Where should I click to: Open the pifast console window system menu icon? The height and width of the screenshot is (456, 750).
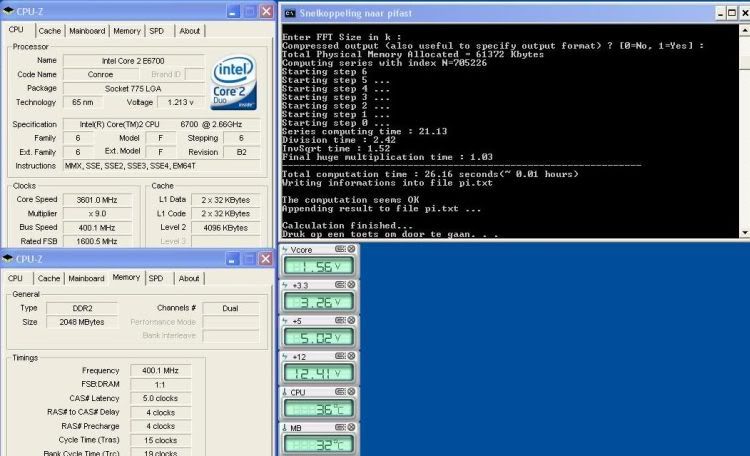click(x=289, y=13)
